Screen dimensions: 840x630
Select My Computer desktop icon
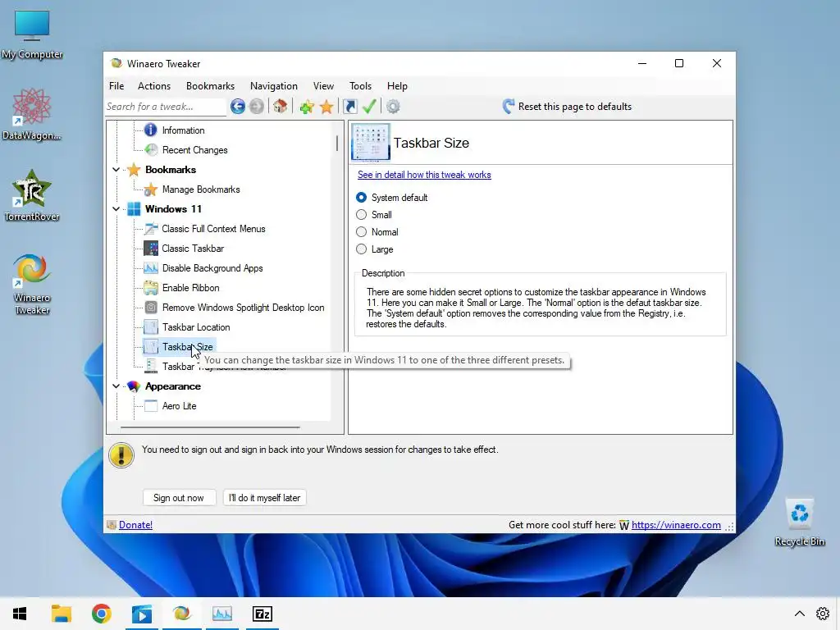(x=32, y=34)
